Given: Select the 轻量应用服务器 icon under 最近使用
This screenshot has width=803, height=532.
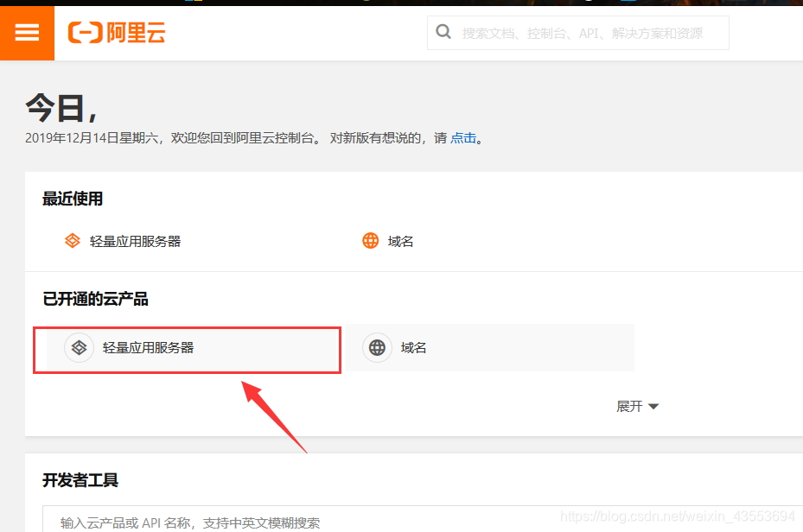Looking at the screenshot, I should [73, 240].
